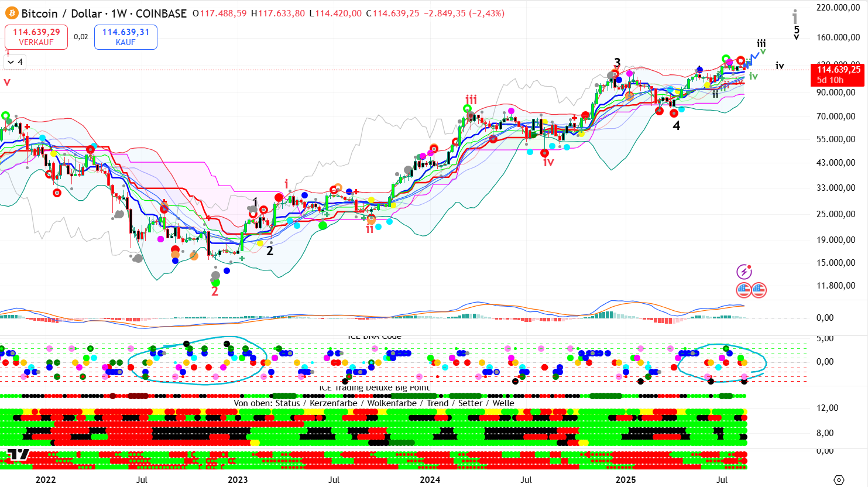Select the black wave label 4

coord(676,125)
